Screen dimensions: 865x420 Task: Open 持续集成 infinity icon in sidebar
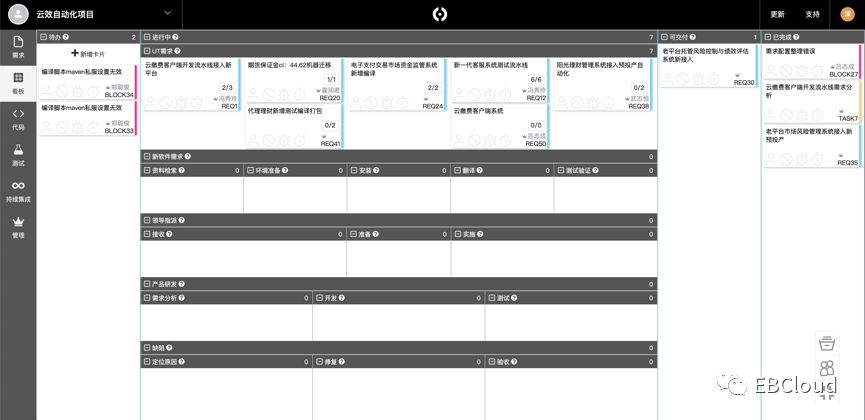(18, 190)
